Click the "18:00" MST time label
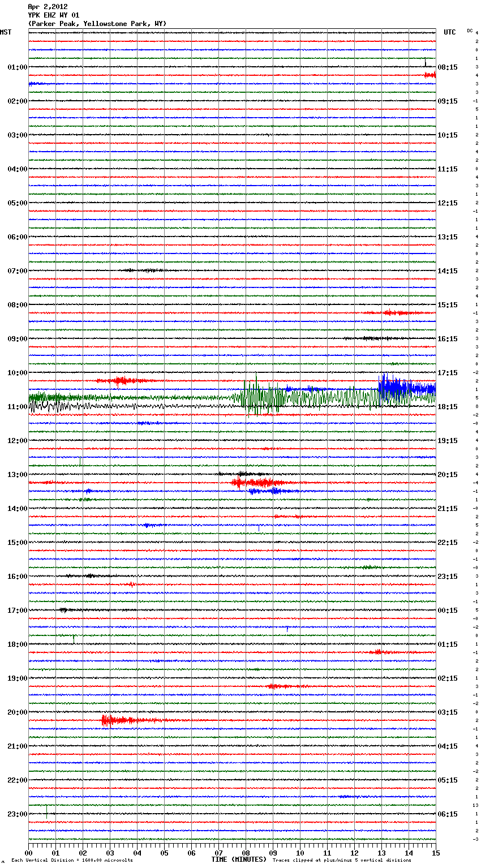481x868 pixels. (18, 644)
